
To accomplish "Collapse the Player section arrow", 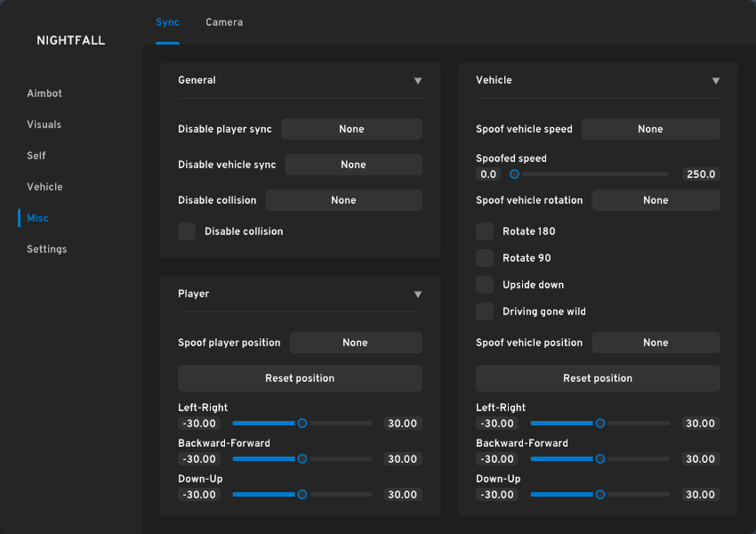I will [418, 295].
